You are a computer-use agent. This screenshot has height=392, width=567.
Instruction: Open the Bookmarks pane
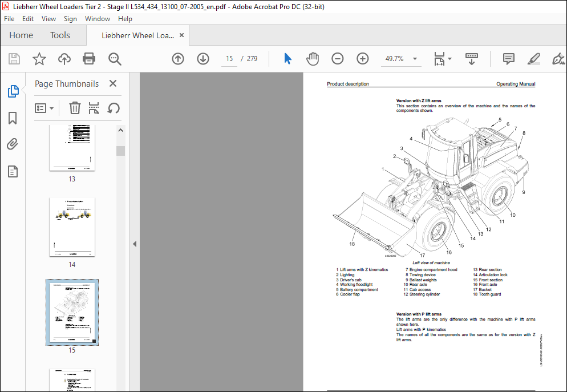(x=13, y=118)
